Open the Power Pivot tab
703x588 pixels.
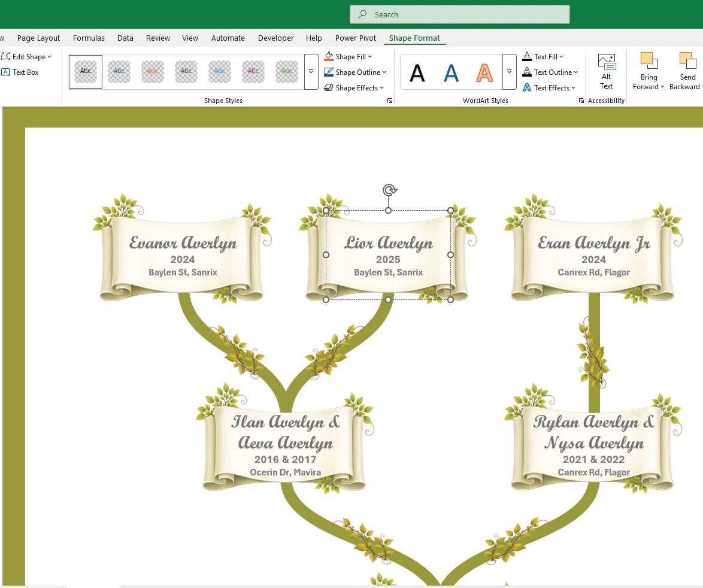click(x=355, y=38)
